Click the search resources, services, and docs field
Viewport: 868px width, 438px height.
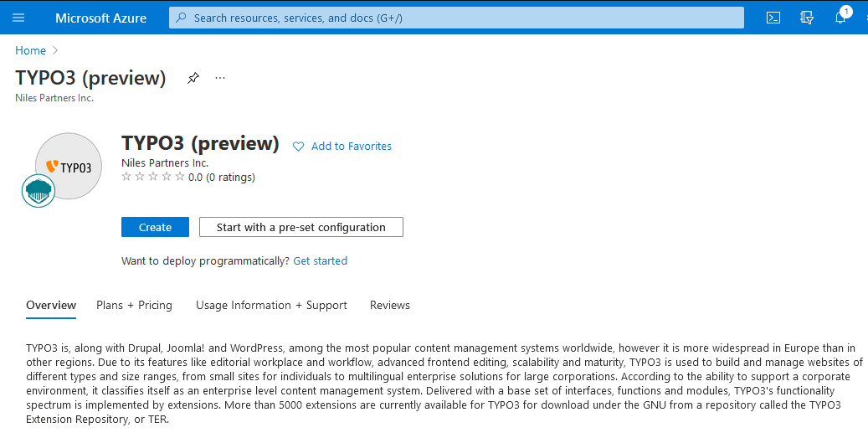click(456, 18)
